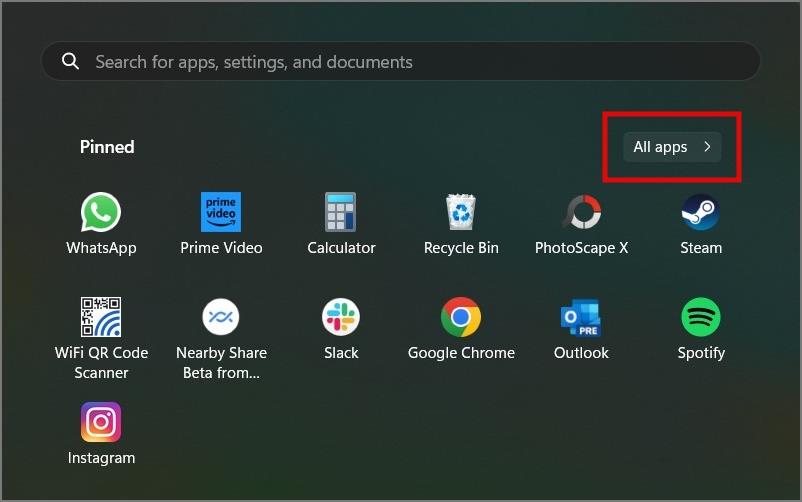This screenshot has width=802, height=502.
Task: Click the Instagram label text
Action: pyautogui.click(x=101, y=457)
